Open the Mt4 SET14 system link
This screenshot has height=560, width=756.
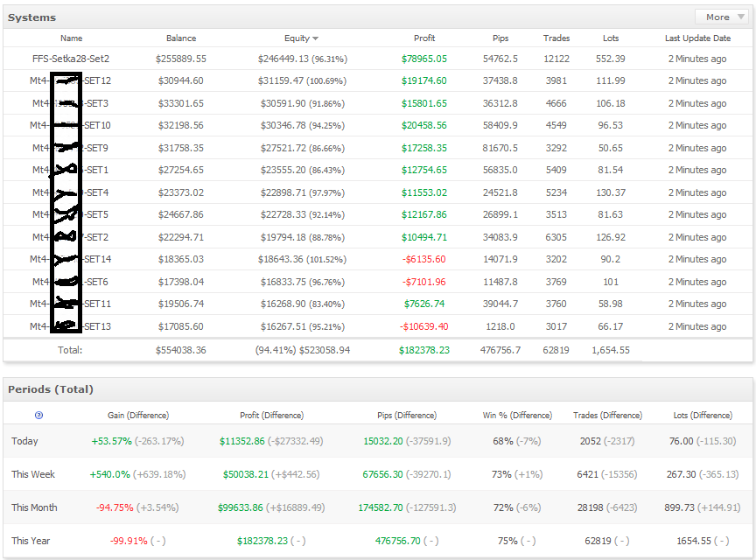click(70, 259)
